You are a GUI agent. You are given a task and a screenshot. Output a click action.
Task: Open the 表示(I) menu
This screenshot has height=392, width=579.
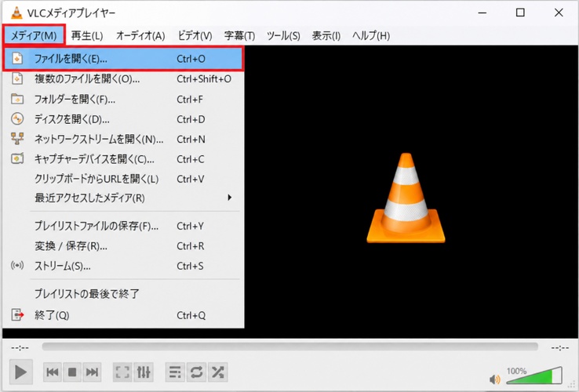pos(326,36)
